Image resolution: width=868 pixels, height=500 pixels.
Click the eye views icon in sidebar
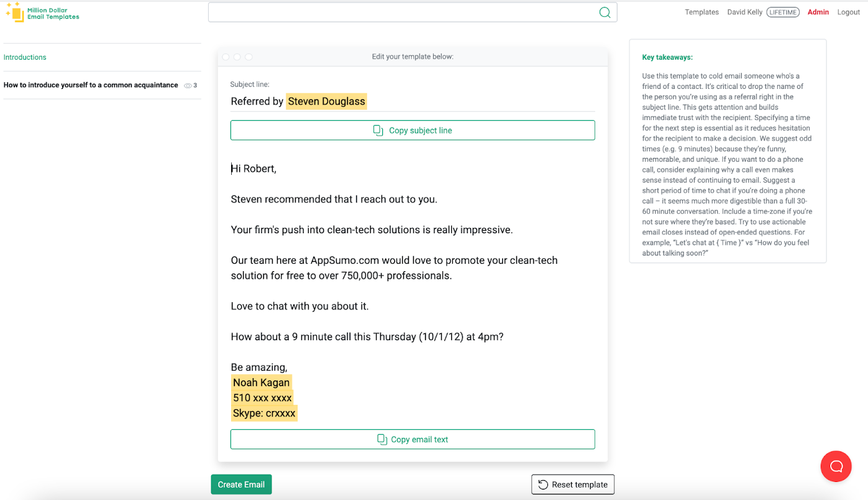coord(188,86)
